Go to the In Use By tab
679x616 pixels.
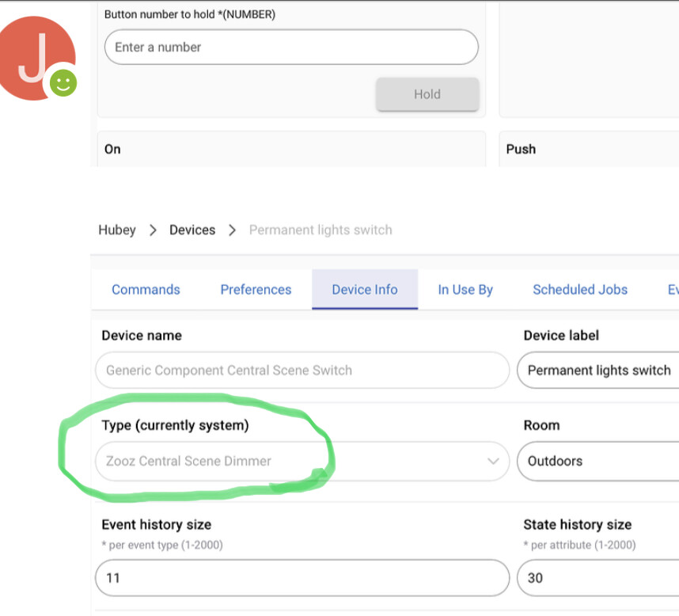coord(465,290)
